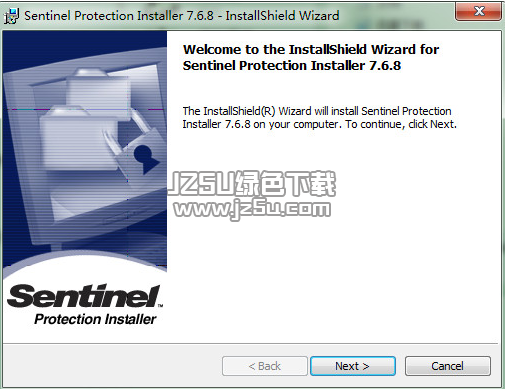Click the Cancel button
This screenshot has height=389, width=505.
click(448, 366)
